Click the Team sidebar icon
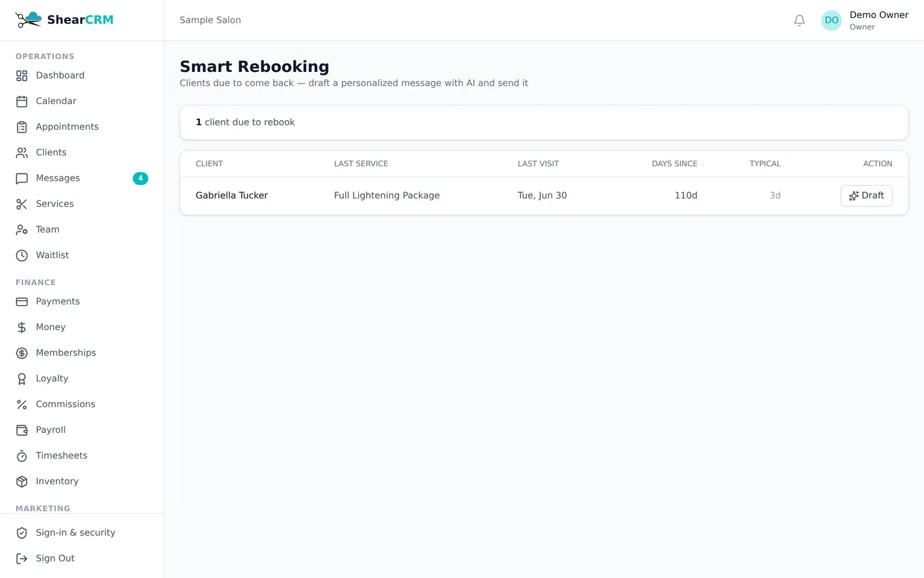The width and height of the screenshot is (924, 578). point(22,230)
